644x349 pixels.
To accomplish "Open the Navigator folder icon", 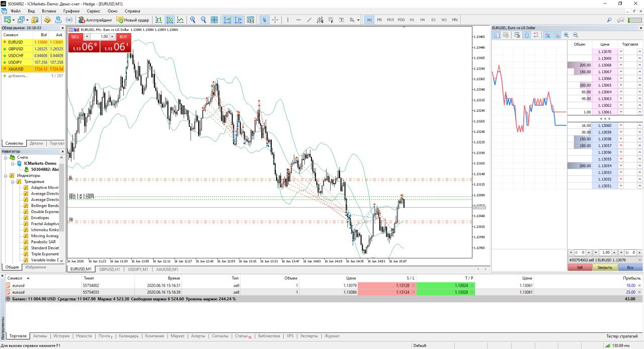I will [47, 20].
